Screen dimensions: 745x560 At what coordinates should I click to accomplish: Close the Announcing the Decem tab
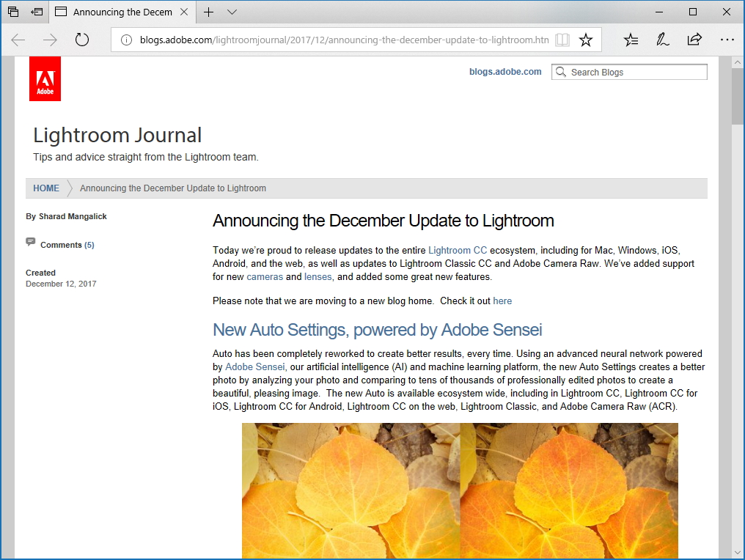point(184,12)
